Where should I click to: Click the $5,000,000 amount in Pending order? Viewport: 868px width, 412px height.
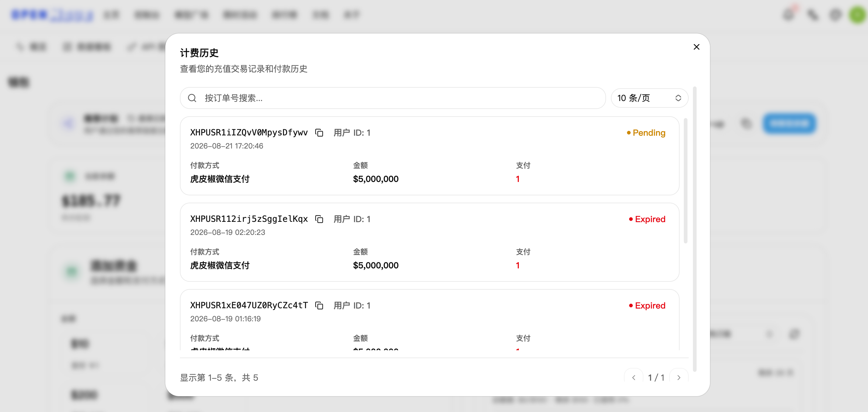pyautogui.click(x=375, y=179)
